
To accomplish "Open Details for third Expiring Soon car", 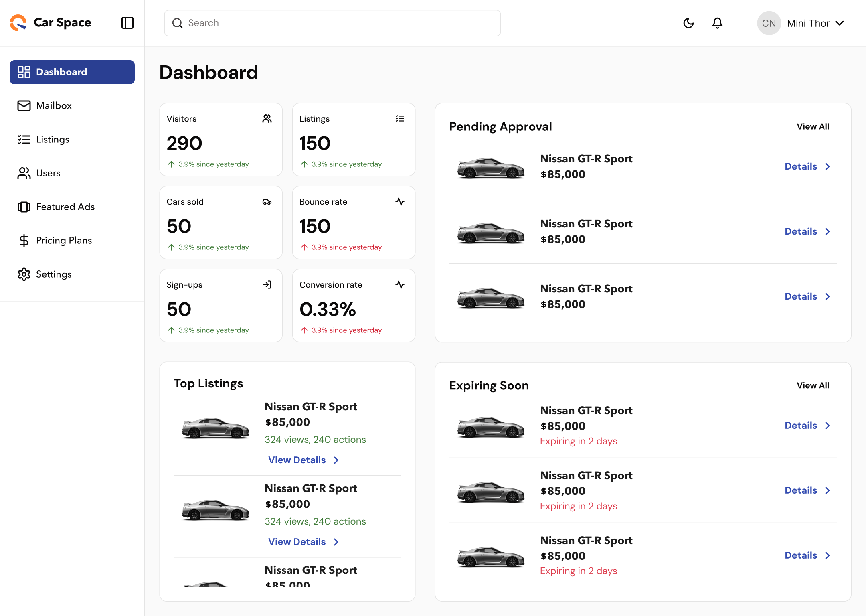I will (801, 556).
